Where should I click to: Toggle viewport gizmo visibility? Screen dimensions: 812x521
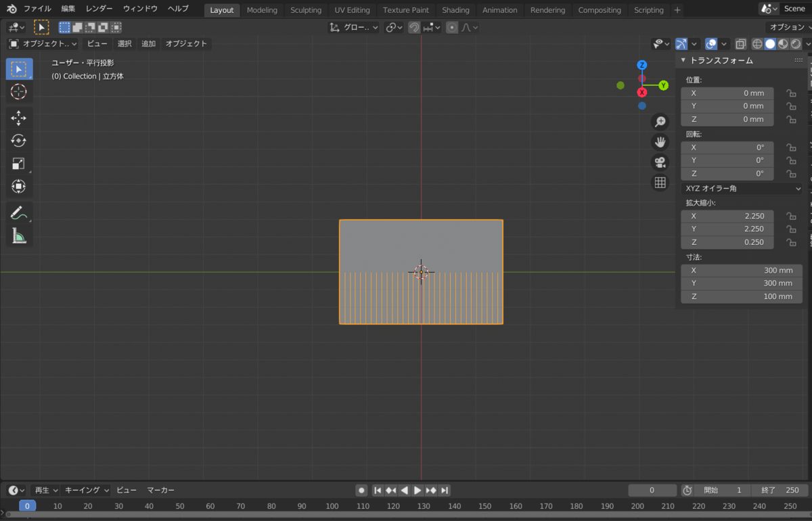681,44
